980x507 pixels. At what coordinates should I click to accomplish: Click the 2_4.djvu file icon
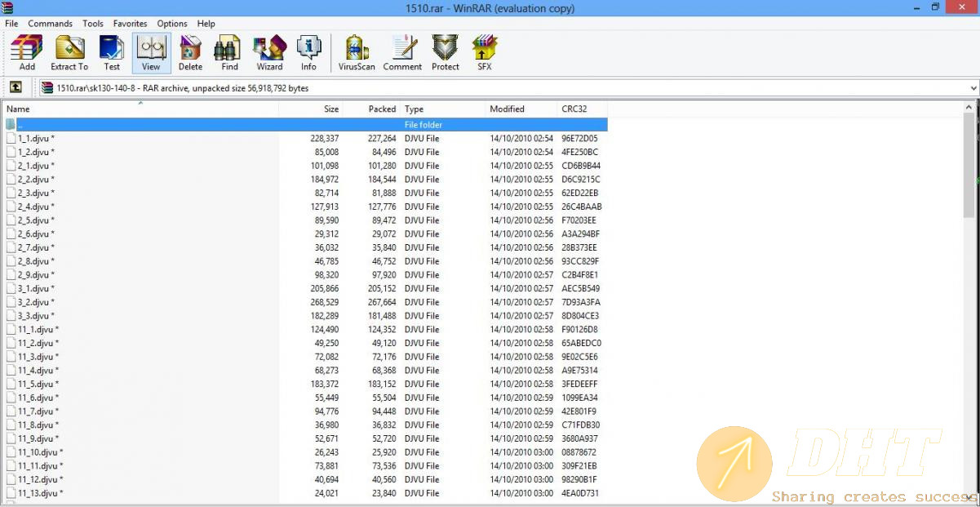[11, 207]
